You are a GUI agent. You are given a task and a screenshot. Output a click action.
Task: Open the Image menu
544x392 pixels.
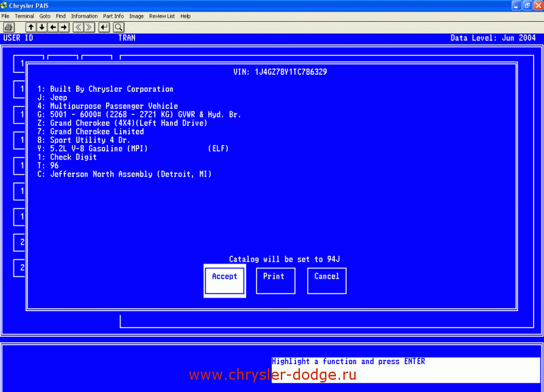[x=137, y=16]
